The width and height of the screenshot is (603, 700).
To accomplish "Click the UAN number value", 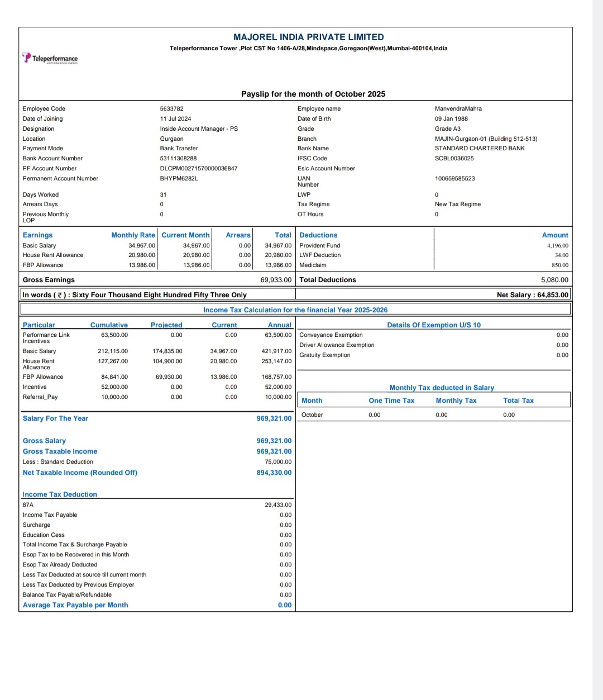I will click(455, 178).
